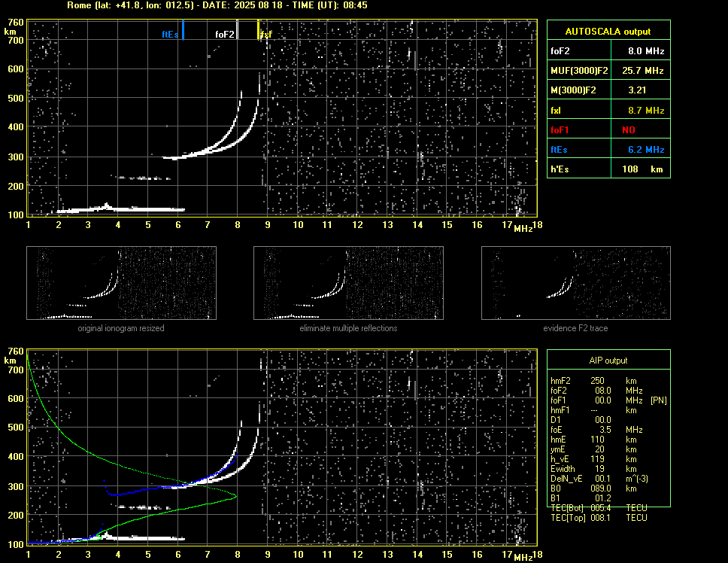Select the 108 km h'Es value
Viewport: 728px width, 563px height.
tap(642, 169)
